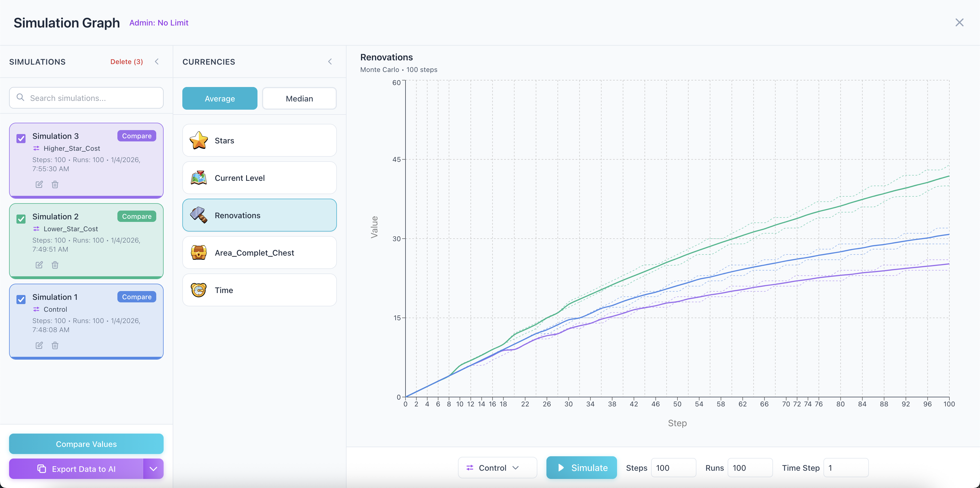Click the trash icon on Simulation 2
This screenshot has width=980, height=488.
coord(55,265)
